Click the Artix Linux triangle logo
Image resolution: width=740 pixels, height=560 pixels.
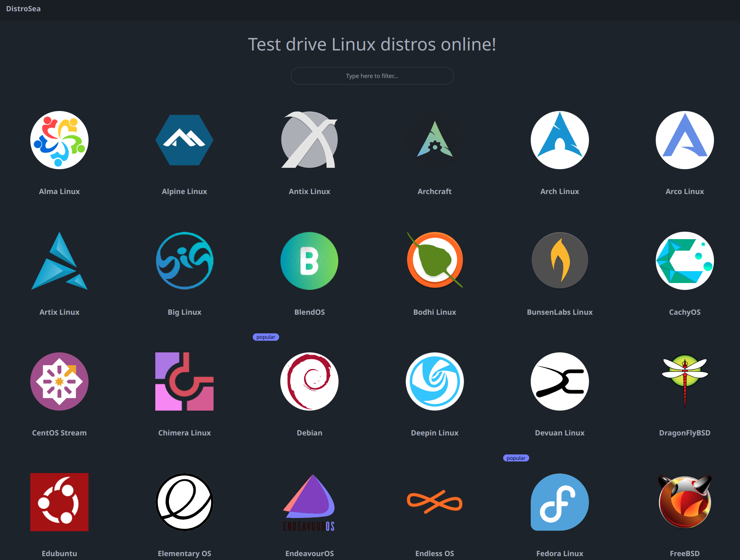point(59,261)
